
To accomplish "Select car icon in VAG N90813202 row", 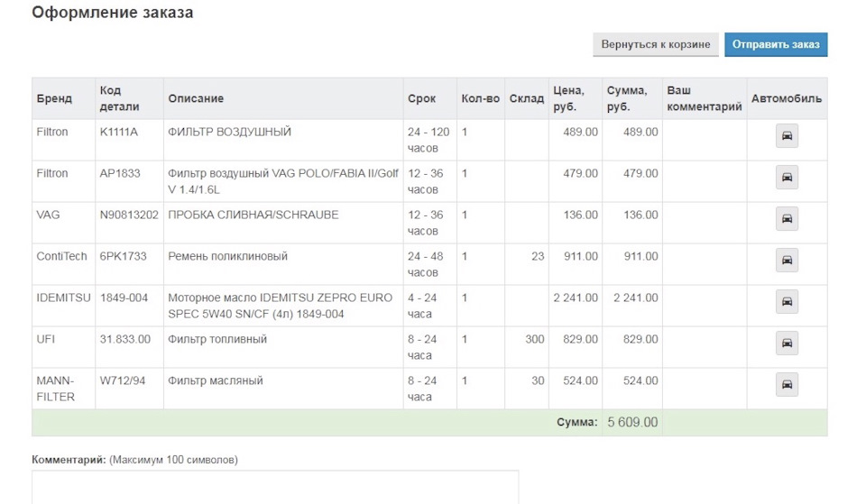I will [x=787, y=218].
